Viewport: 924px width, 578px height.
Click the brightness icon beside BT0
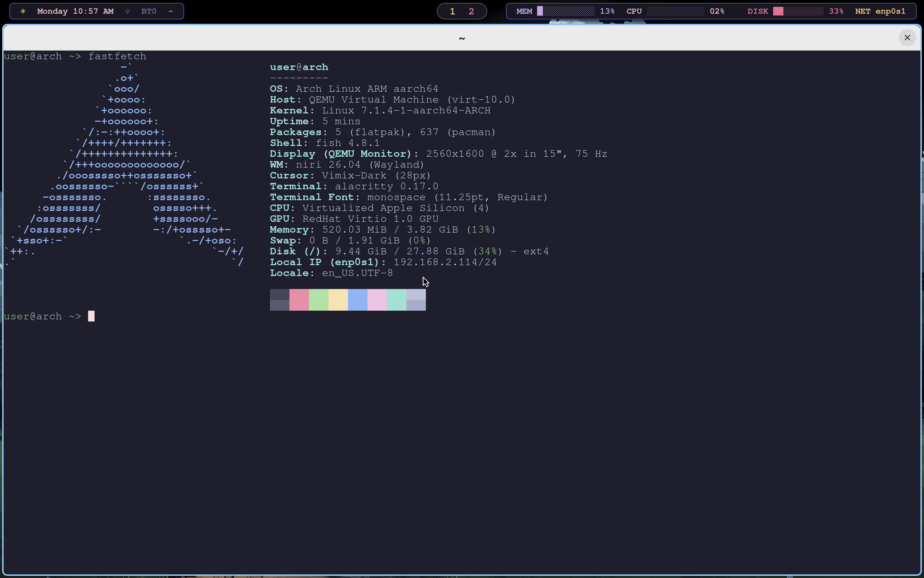127,11
